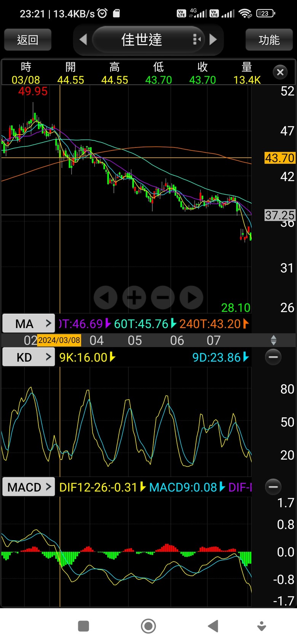
Task: Tap the 收 close value 43.70
Action: [x=203, y=80]
